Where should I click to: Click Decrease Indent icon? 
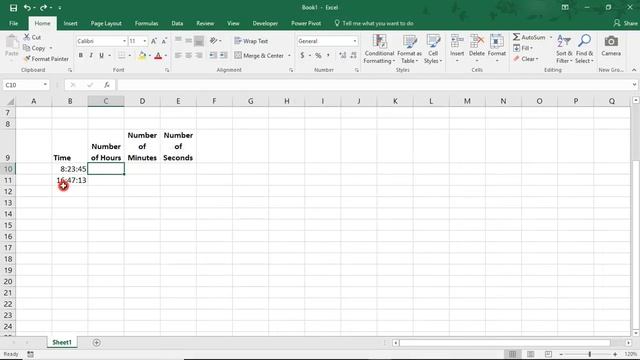(x=213, y=56)
